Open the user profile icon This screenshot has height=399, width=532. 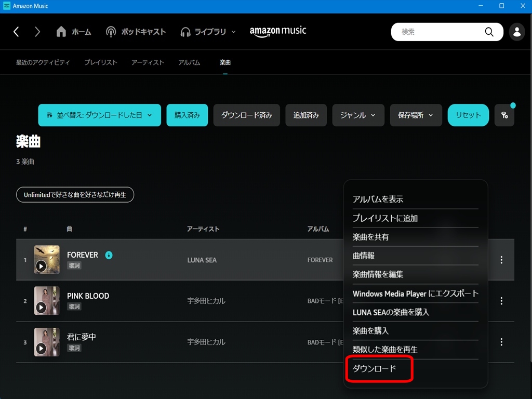coord(517,32)
